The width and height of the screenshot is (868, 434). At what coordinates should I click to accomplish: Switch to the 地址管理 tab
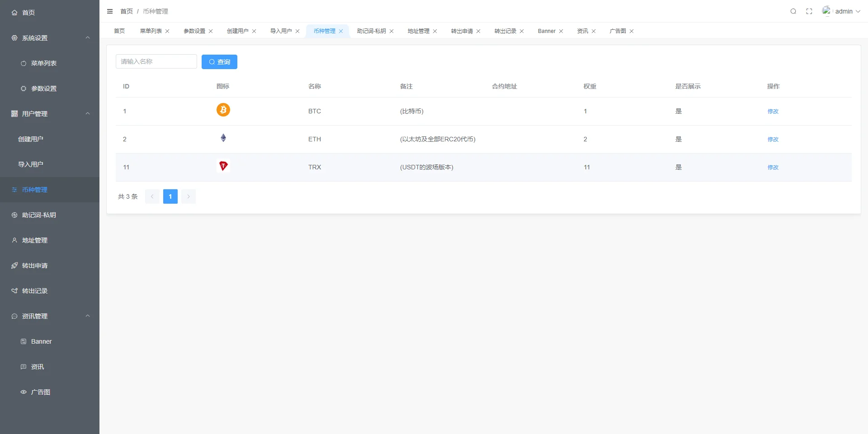coord(418,31)
